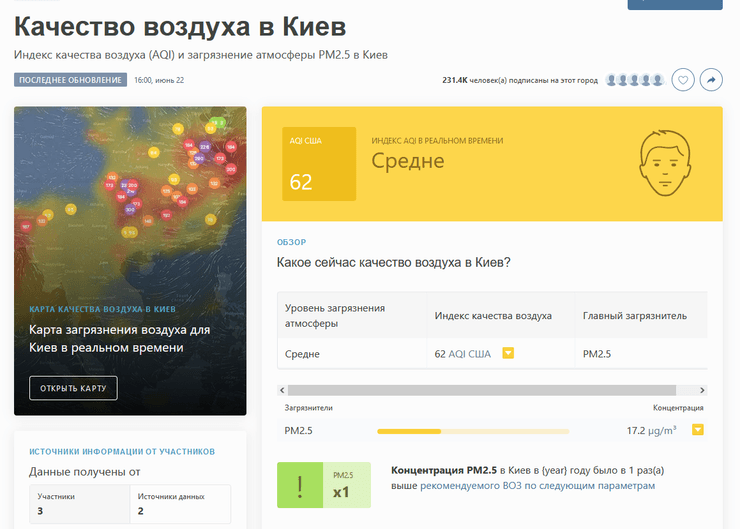The image size is (740, 529).
Task: Click the 16:00, июнь 22 update time
Action: tap(159, 80)
